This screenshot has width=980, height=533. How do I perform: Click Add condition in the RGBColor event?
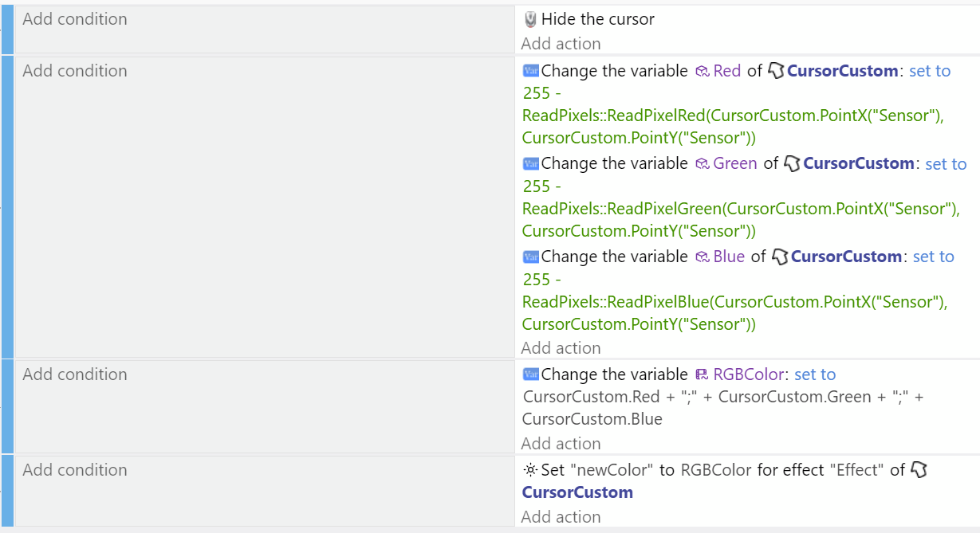point(75,374)
